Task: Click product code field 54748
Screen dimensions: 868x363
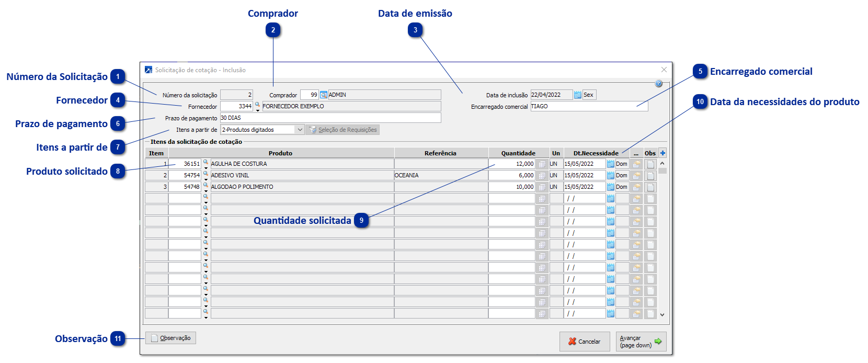Action: [185, 187]
